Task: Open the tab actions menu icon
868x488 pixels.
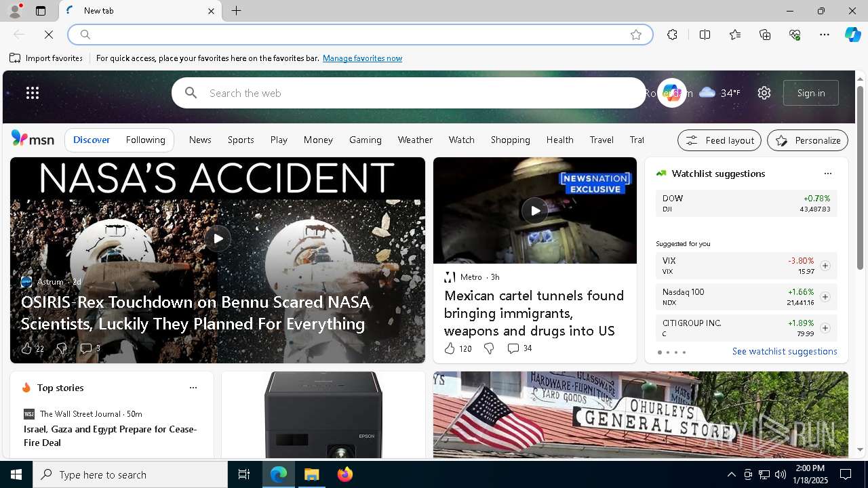Action: tap(41, 11)
